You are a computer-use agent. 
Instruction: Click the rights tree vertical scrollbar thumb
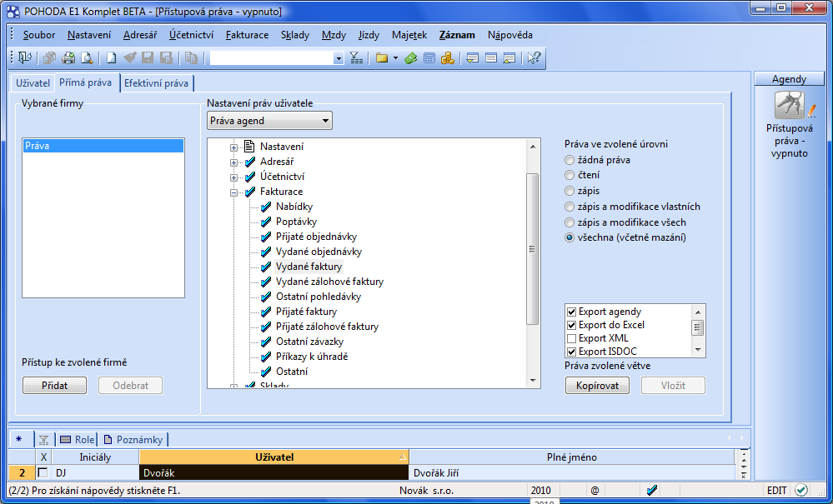click(532, 249)
